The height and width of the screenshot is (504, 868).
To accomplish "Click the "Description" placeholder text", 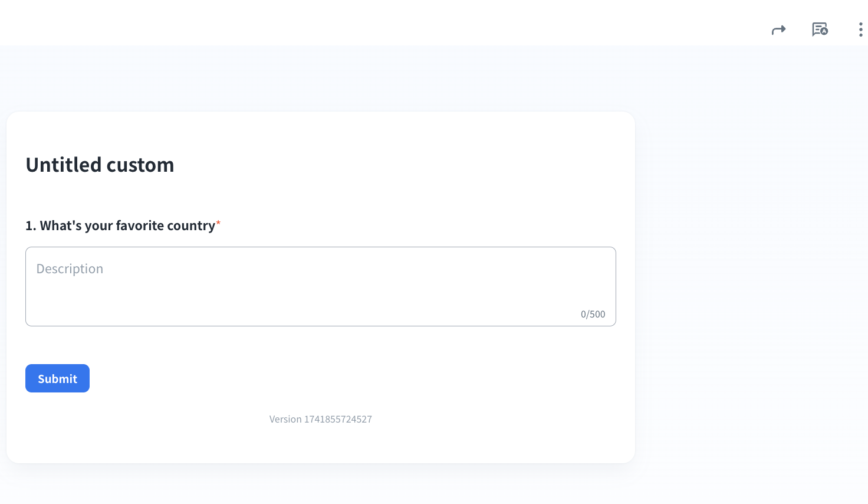I will 70,269.
